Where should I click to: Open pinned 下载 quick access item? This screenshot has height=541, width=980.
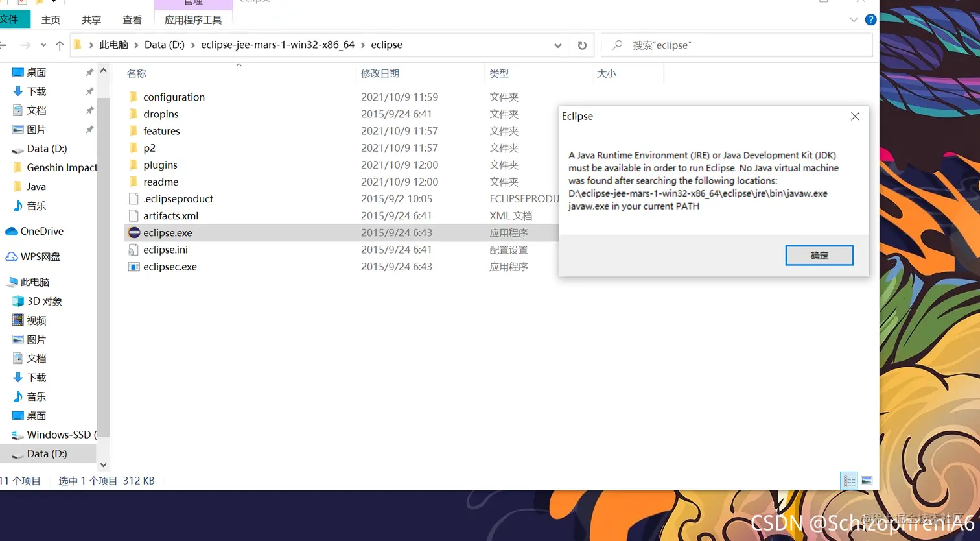coord(30,91)
